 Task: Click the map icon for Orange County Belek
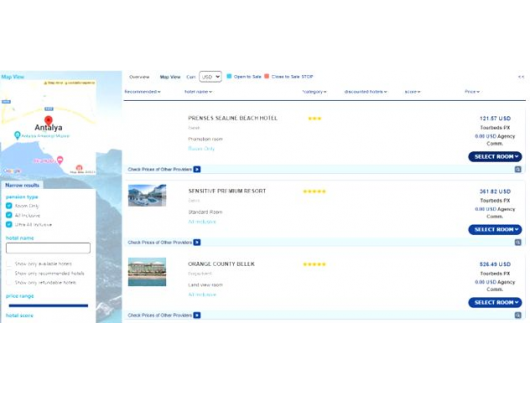pyautogui.click(x=518, y=315)
